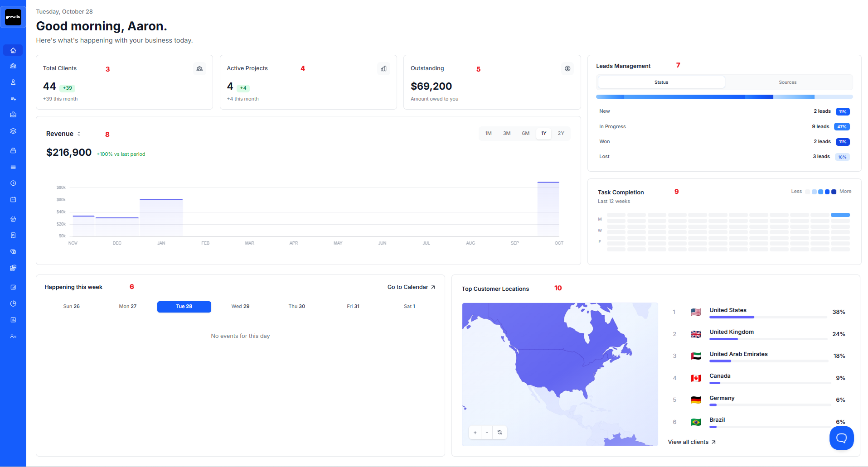The height and width of the screenshot is (467, 868).
Task: Open the chat support bubble
Action: [842, 438]
